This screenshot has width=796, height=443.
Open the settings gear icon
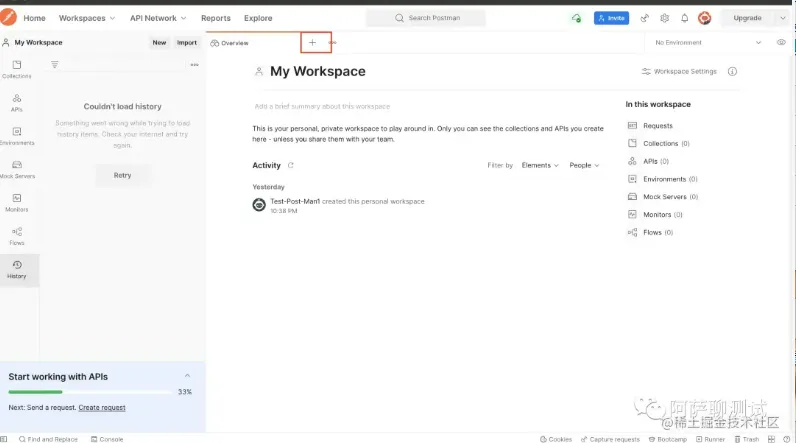click(x=665, y=18)
